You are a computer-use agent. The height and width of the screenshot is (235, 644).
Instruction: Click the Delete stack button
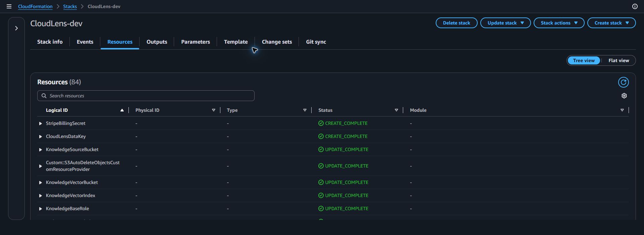457,23
